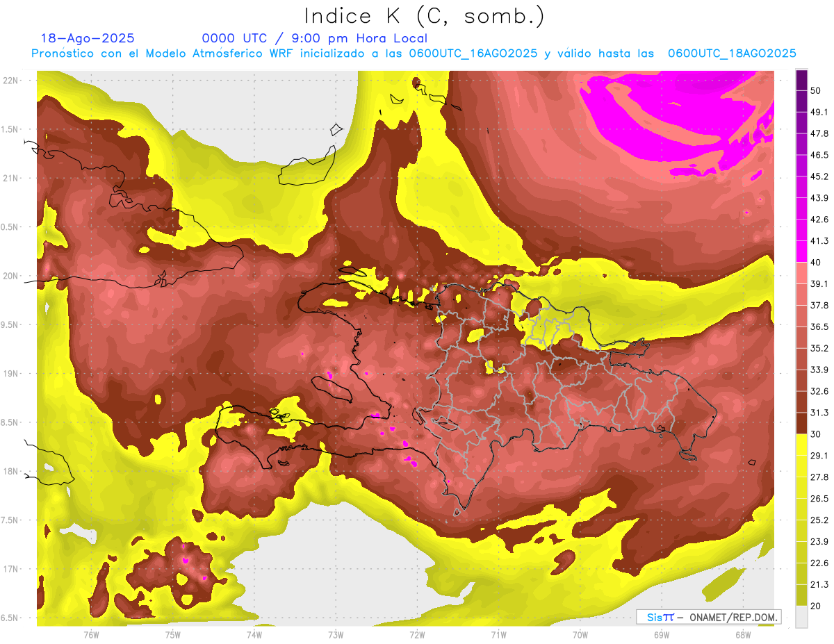Screen dimensions: 834x644
Task: Click the '0.5N' latitude label
Action: point(10,227)
